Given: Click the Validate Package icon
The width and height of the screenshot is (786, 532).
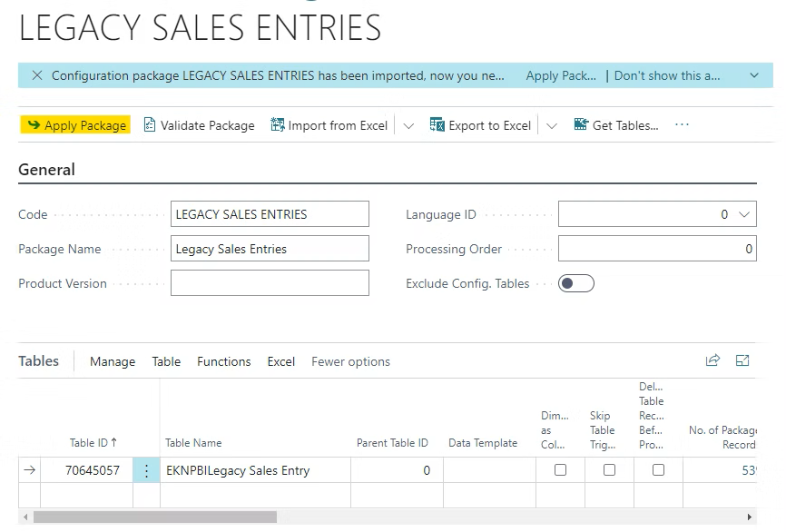Looking at the screenshot, I should [x=150, y=125].
